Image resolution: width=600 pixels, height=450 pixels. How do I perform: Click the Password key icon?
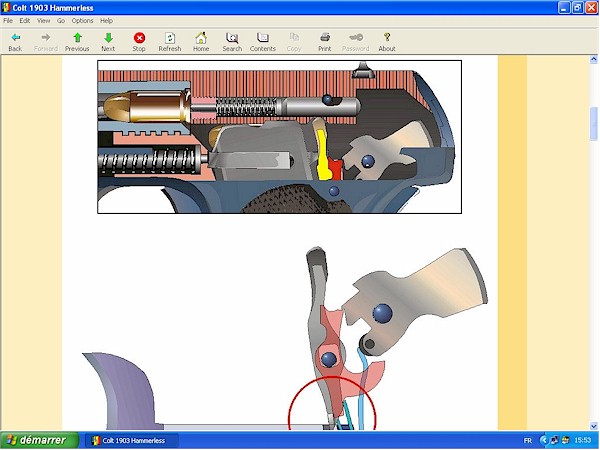tap(356, 38)
